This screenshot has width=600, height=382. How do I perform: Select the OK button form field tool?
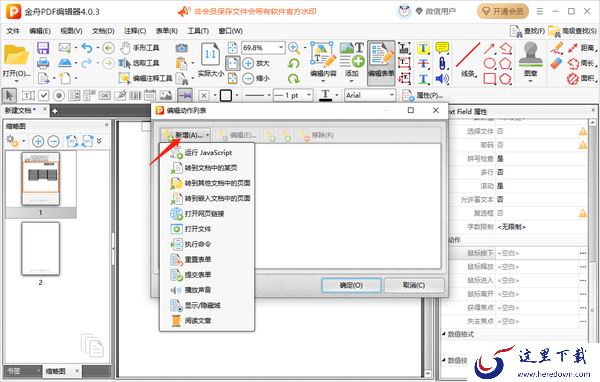point(104,95)
